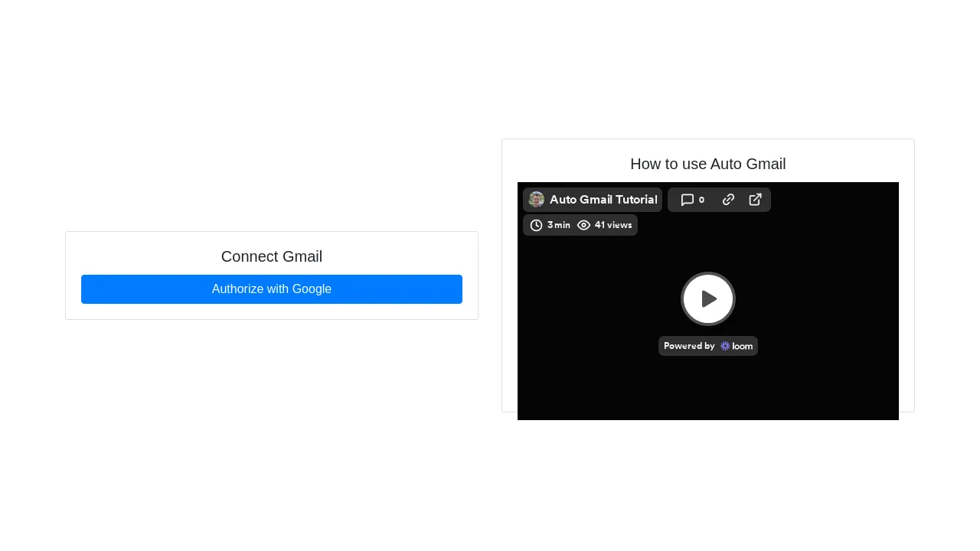
Task: Select the How to use Auto Gmail heading
Action: (x=707, y=164)
